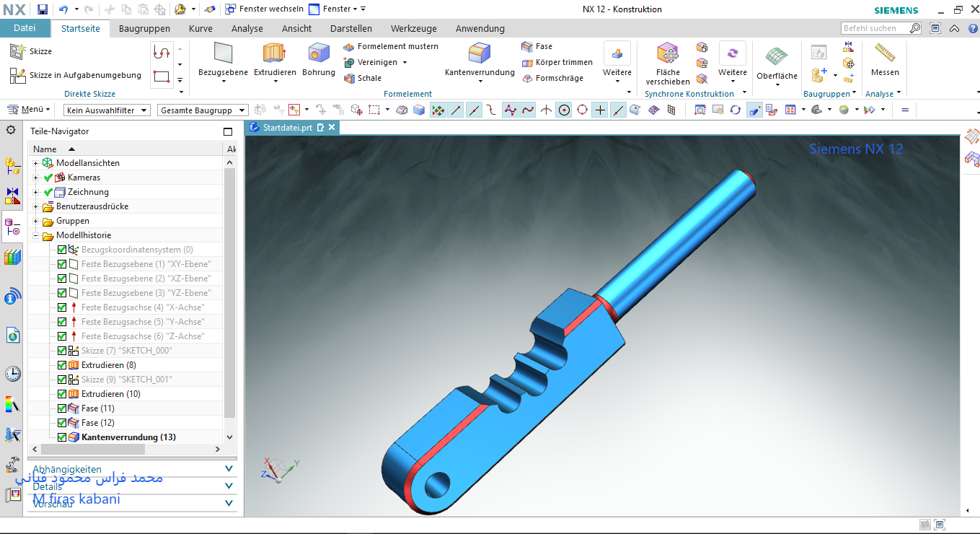Save the part with the floppy disk icon
The width and height of the screenshot is (980, 534).
[43, 9]
